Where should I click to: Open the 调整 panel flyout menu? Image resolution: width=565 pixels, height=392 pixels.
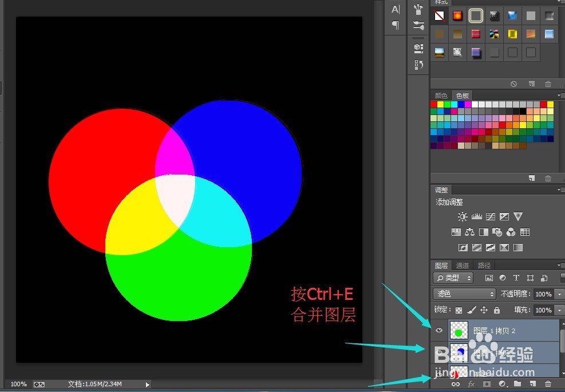coord(561,189)
